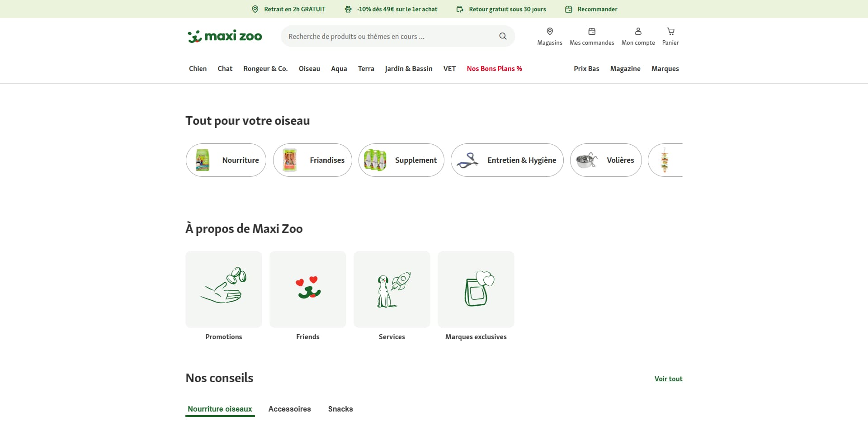Switch to the Snacks tab
This screenshot has width=868, height=431.
340,409
